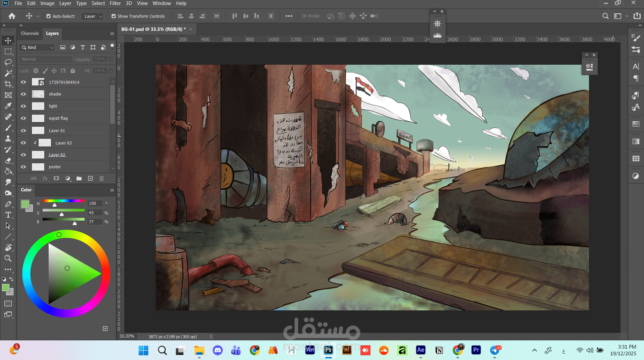Pick the Horizontal Type tool
644x360 pixels.
click(x=8, y=215)
